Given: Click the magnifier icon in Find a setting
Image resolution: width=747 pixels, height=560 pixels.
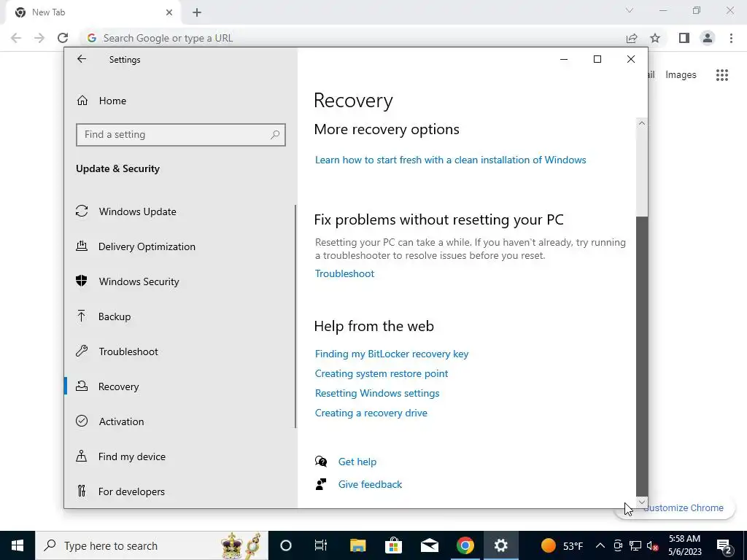Looking at the screenshot, I should point(275,135).
